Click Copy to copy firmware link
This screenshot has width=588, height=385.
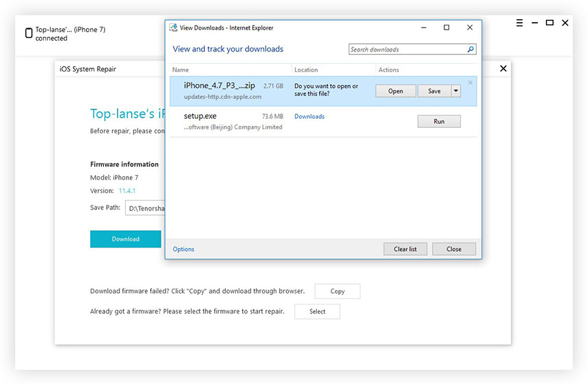point(338,291)
